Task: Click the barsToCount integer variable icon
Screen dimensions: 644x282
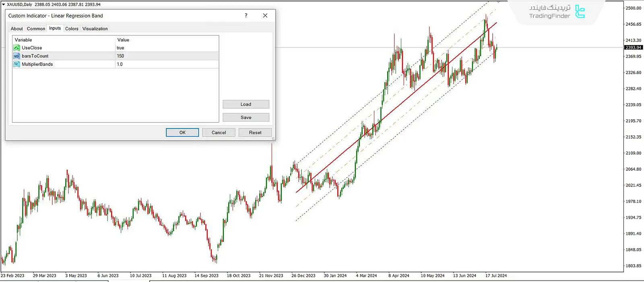Action: coord(17,56)
